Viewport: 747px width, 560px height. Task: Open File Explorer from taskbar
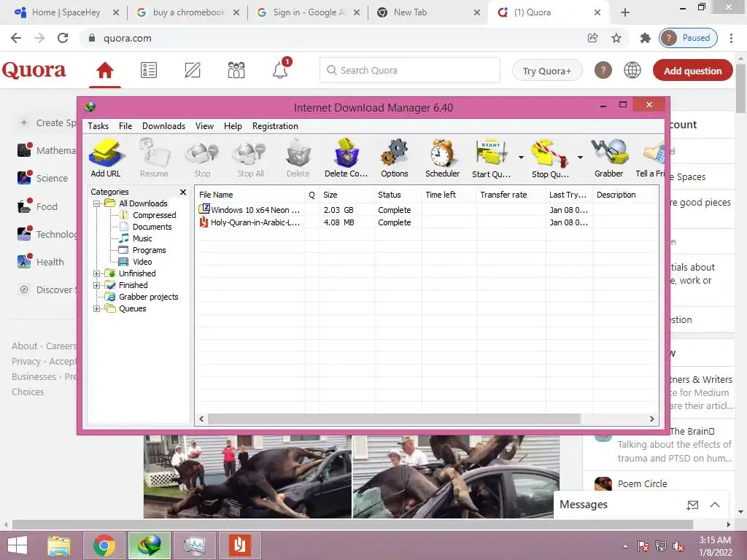[x=59, y=545]
